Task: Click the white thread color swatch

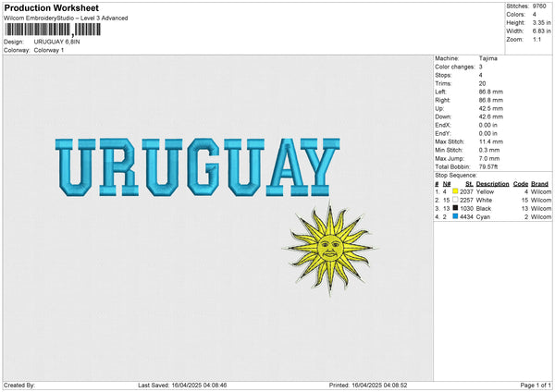Action: point(456,200)
